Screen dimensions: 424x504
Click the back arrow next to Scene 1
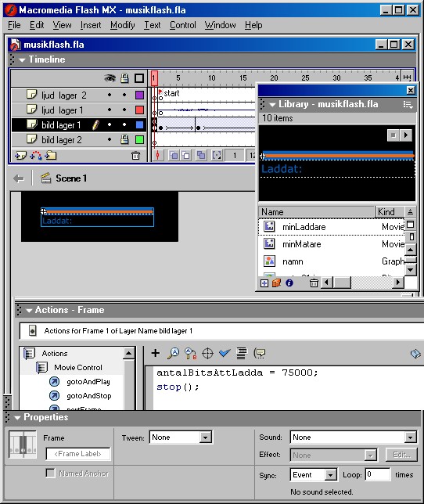(x=19, y=178)
